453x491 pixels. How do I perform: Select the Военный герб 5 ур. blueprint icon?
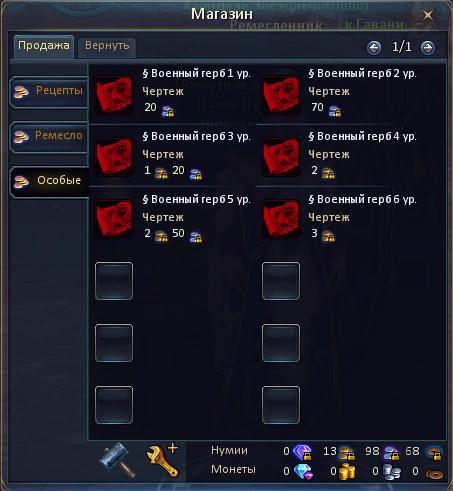(114, 219)
